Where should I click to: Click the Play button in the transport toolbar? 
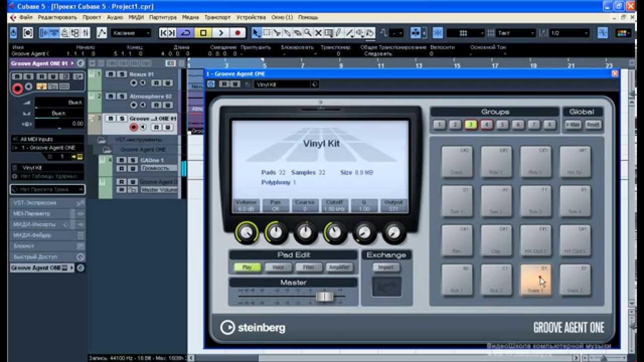[x=220, y=33]
